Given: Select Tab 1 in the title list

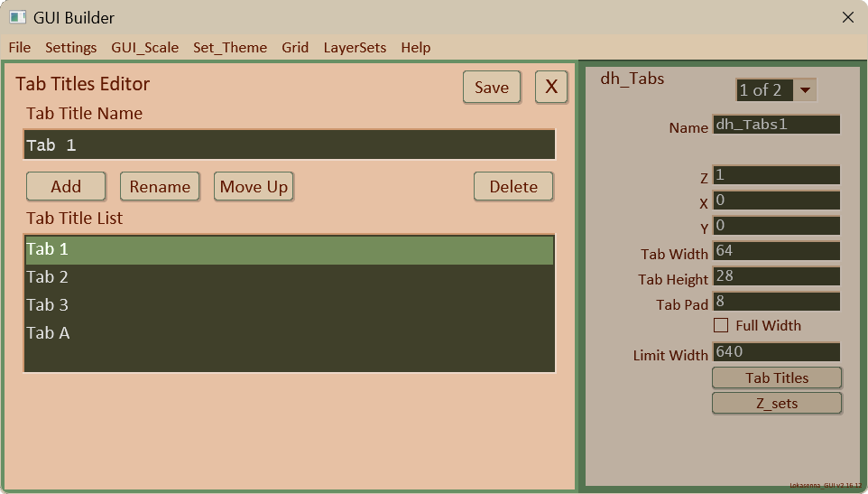Looking at the screenshot, I should [289, 250].
